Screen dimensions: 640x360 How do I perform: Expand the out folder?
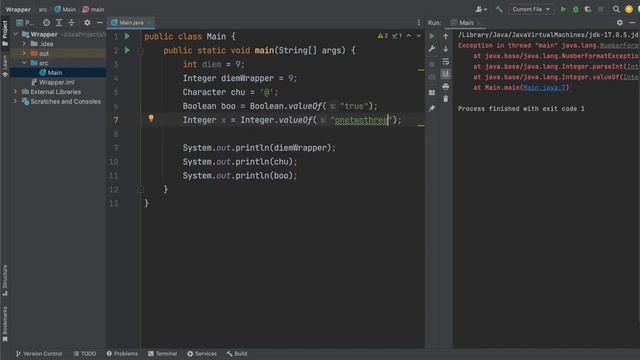[24, 53]
